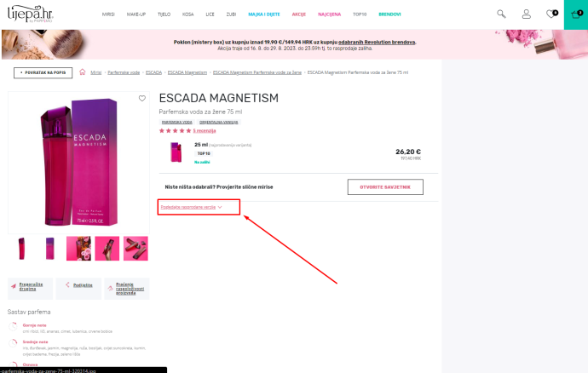This screenshot has height=373, width=588.
Task: Open the MAKE-UP menu item
Action: pos(136,15)
